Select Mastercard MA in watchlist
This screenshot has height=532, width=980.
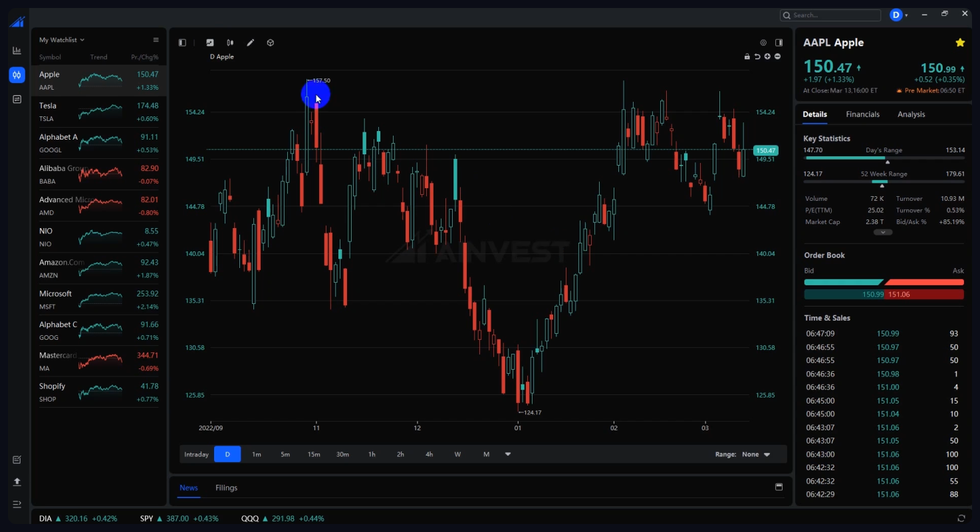[99, 361]
